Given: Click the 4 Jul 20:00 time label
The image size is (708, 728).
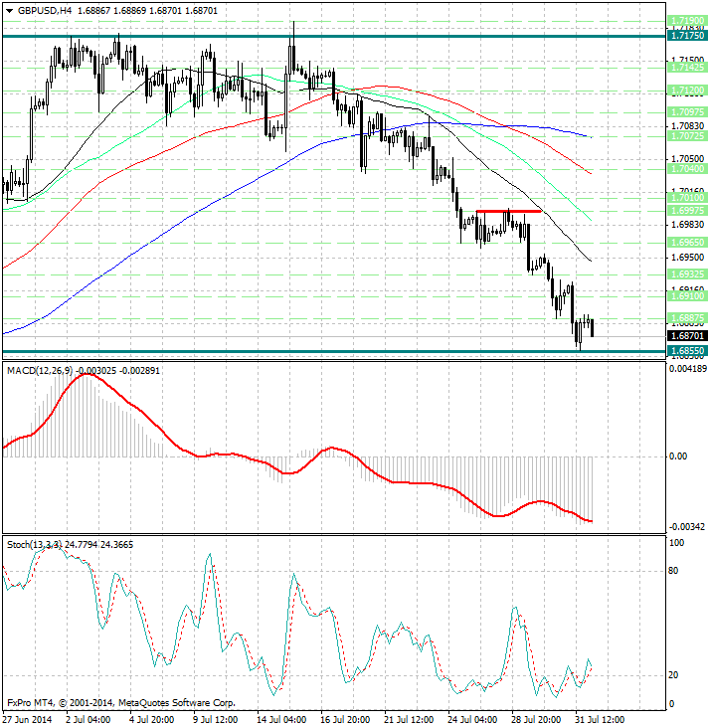Looking at the screenshot, I should 152,720.
